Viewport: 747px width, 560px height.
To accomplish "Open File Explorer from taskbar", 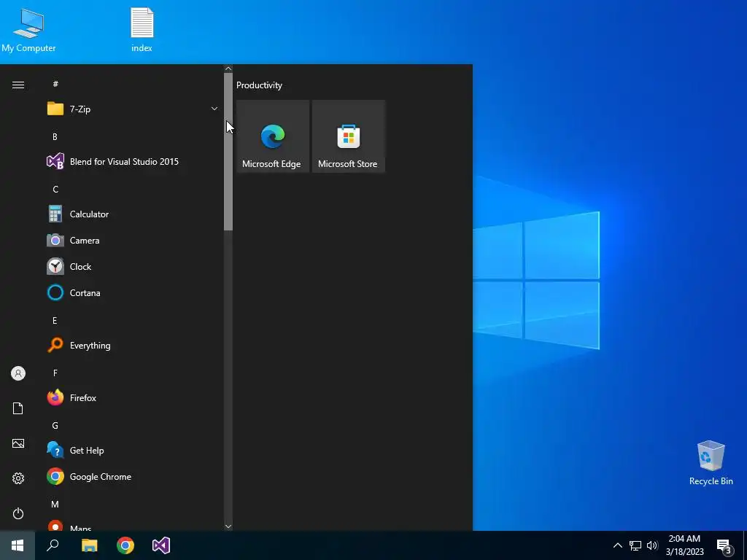I will click(x=89, y=545).
